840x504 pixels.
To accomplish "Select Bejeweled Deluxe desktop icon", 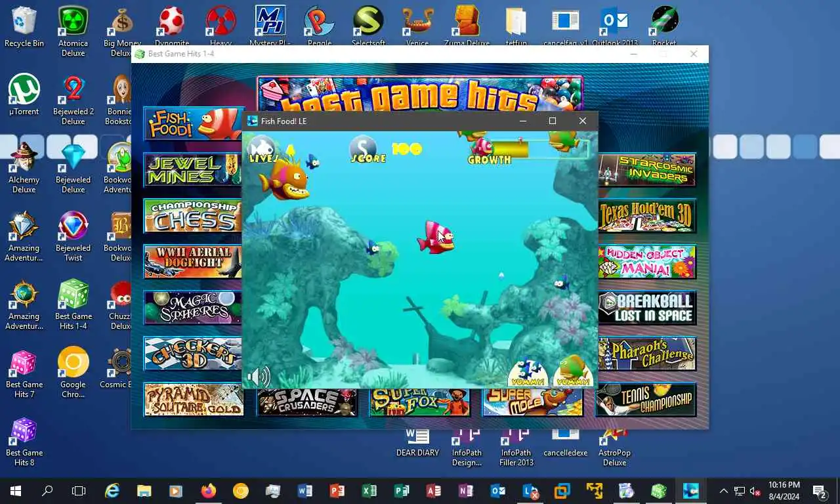I will [73, 167].
